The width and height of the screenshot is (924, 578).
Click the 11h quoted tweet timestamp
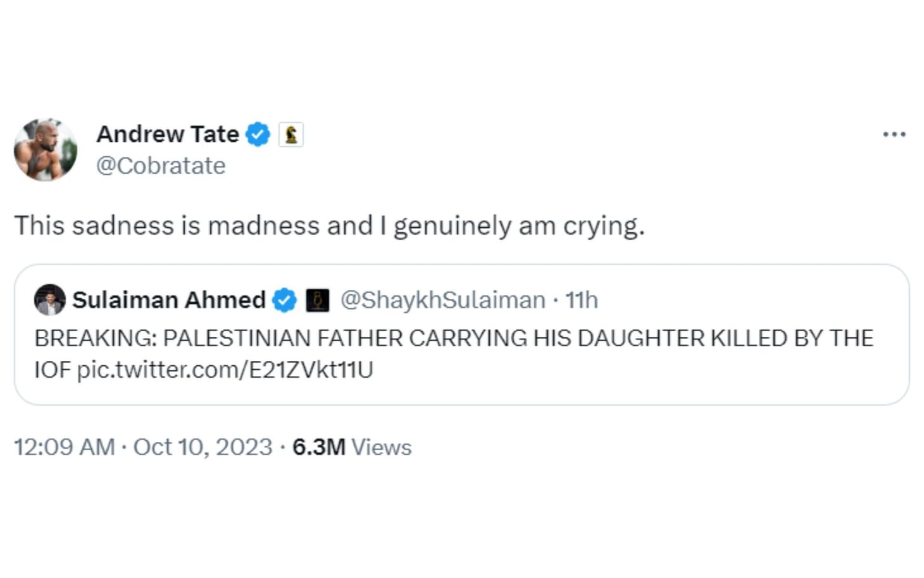581,300
